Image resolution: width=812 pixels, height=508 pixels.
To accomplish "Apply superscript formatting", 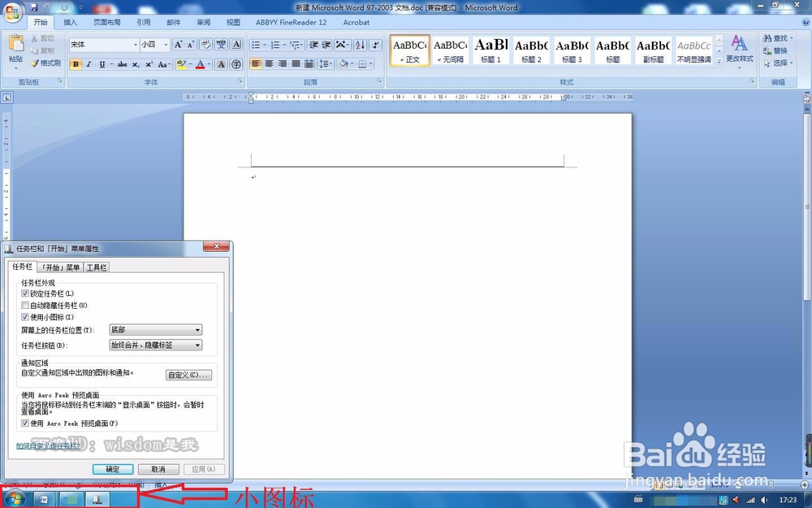I will pos(149,64).
